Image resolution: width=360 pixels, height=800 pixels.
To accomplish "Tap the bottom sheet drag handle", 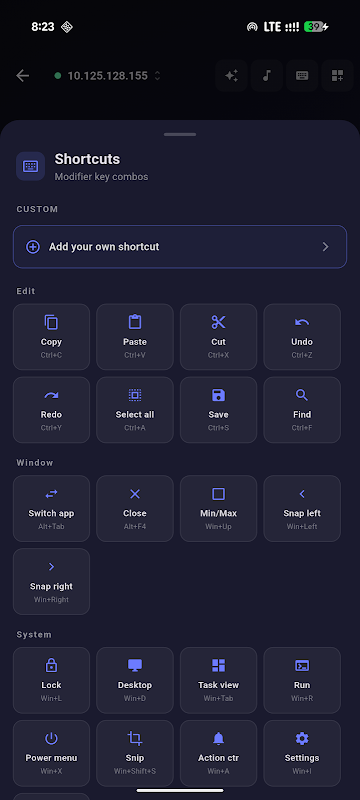I will click(180, 135).
